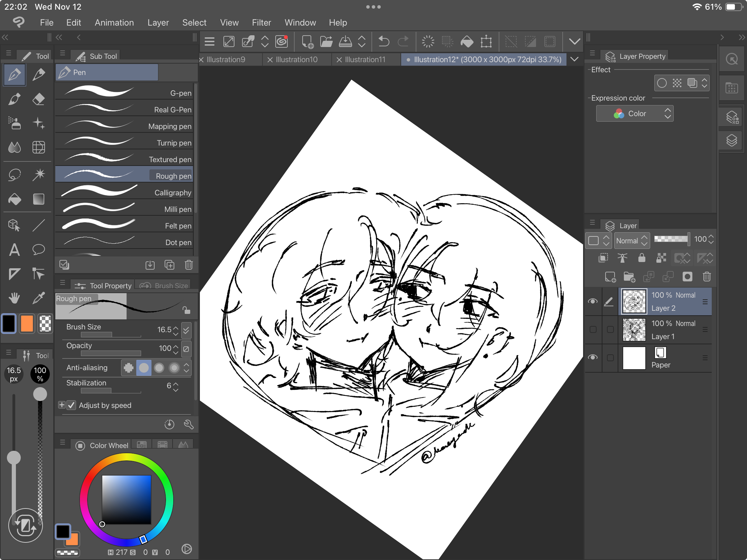Select the Eraser tool
Screen dimensions: 747x560
point(38,99)
